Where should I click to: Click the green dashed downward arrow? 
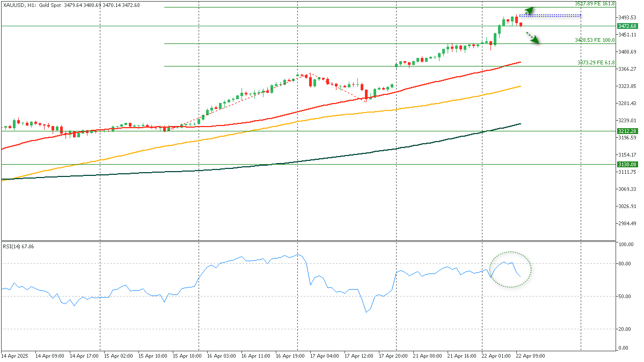pos(532,37)
